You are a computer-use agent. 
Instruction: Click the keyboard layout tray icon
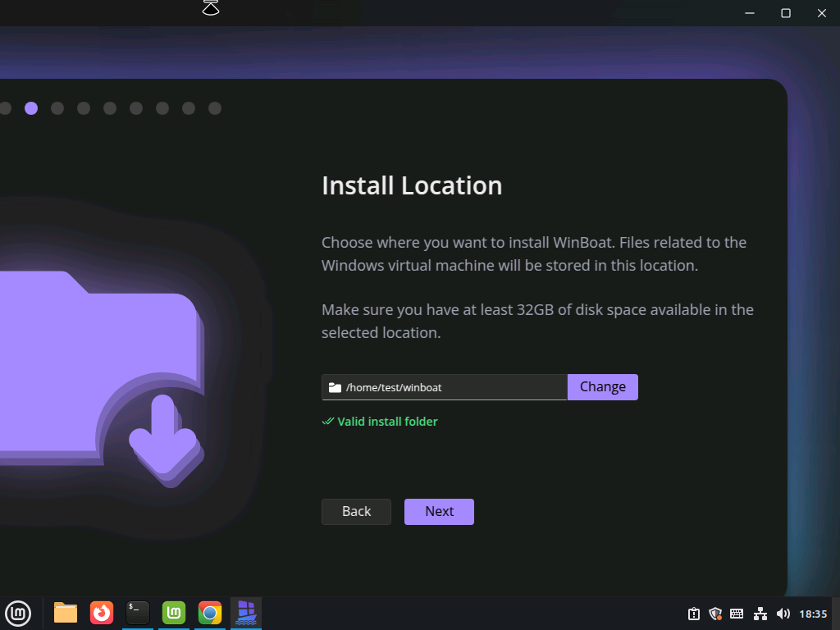pos(737,614)
